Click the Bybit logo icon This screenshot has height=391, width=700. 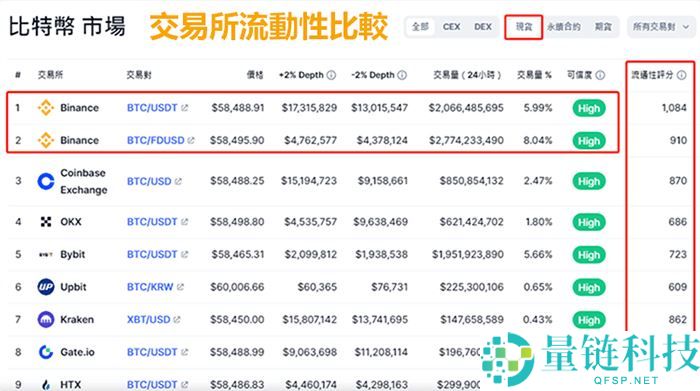[x=46, y=254]
